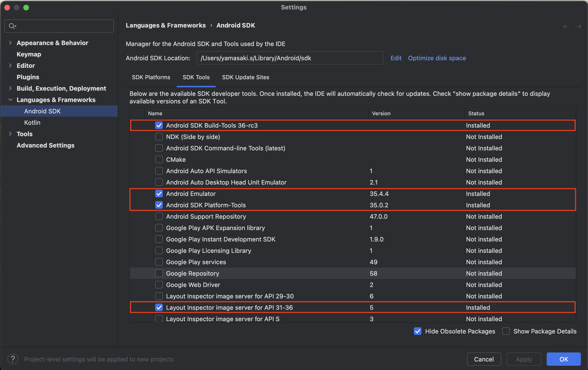Image resolution: width=588 pixels, height=370 pixels.
Task: Click the Cancel button
Action: pos(484,359)
